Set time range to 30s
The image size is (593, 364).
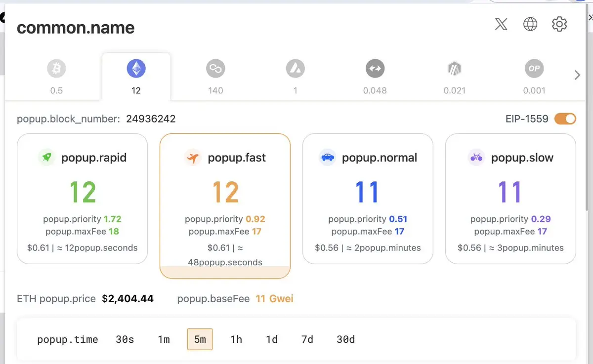125,339
